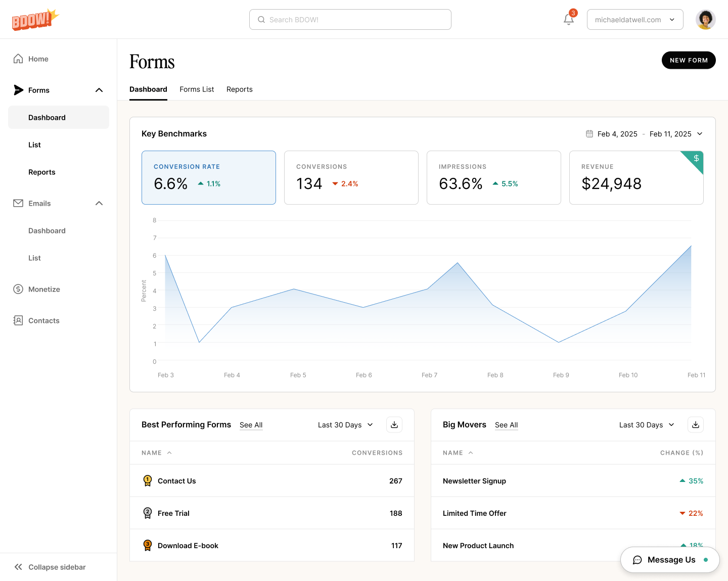Click See All for Big Movers
The width and height of the screenshot is (728, 581).
(x=507, y=425)
